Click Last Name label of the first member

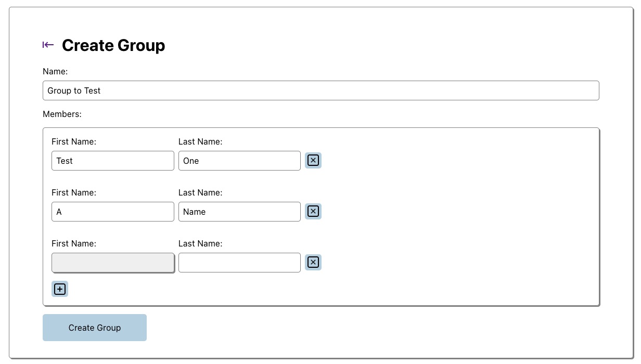[x=200, y=141]
